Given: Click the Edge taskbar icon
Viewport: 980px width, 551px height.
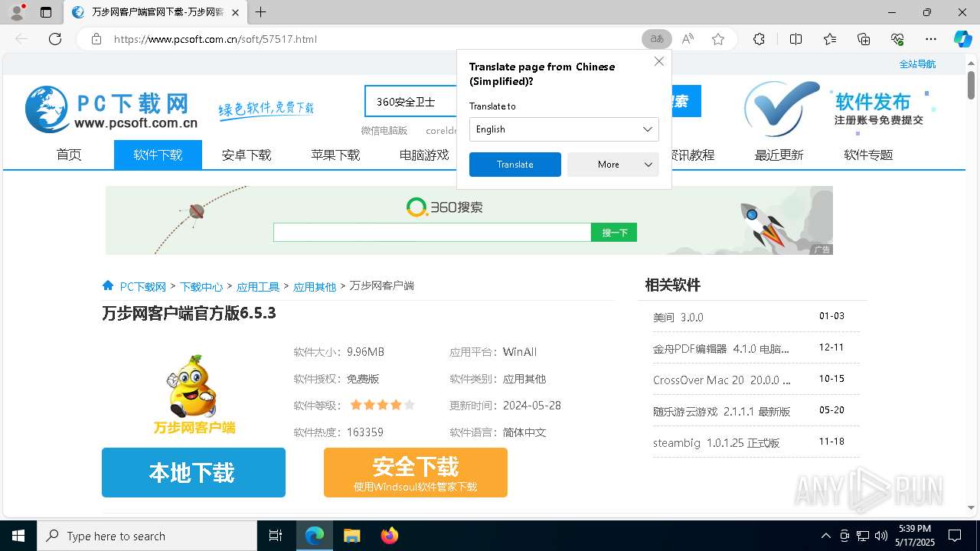Looking at the screenshot, I should click(315, 536).
